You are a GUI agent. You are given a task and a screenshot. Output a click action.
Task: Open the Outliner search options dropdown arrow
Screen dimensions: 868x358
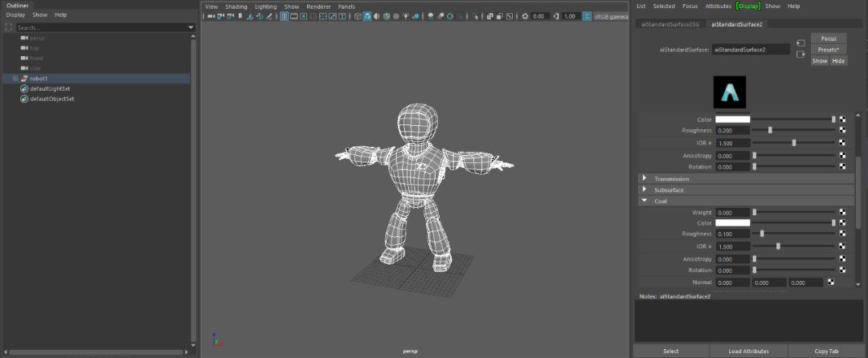(191, 27)
